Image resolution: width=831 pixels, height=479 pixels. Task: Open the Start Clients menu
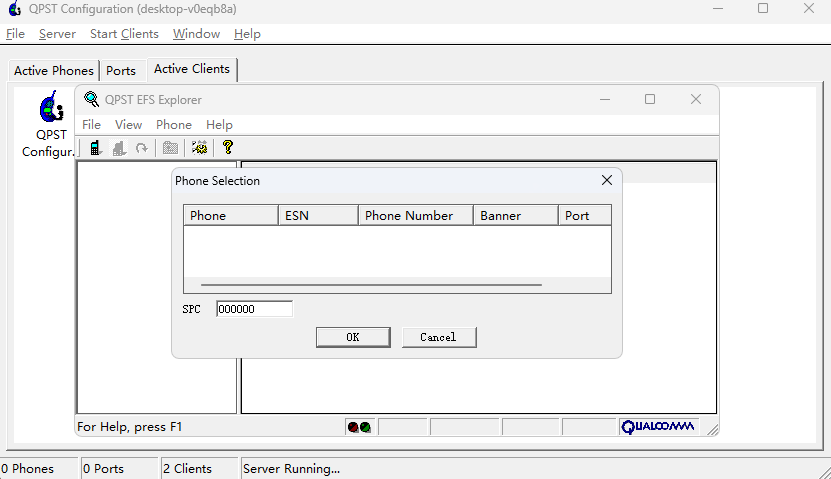click(x=124, y=34)
